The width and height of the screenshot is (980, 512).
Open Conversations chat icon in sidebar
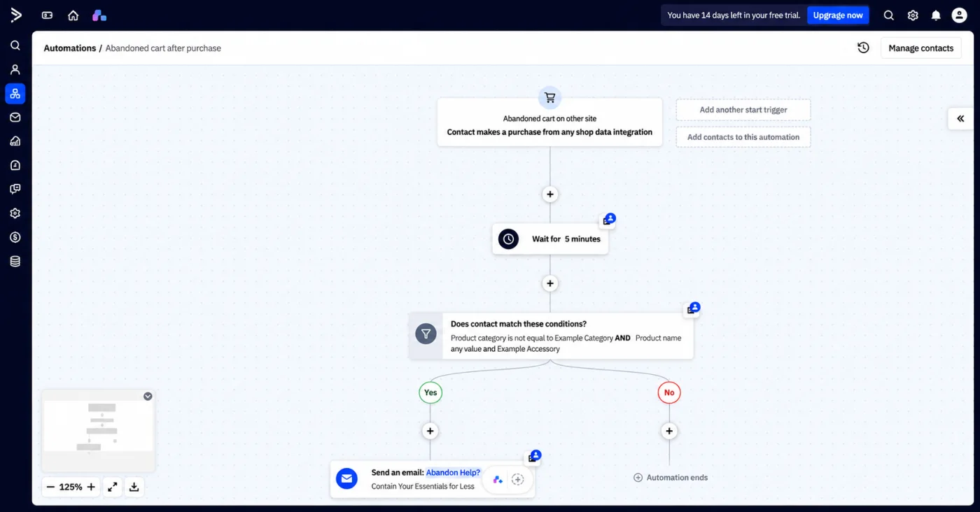coord(15,189)
